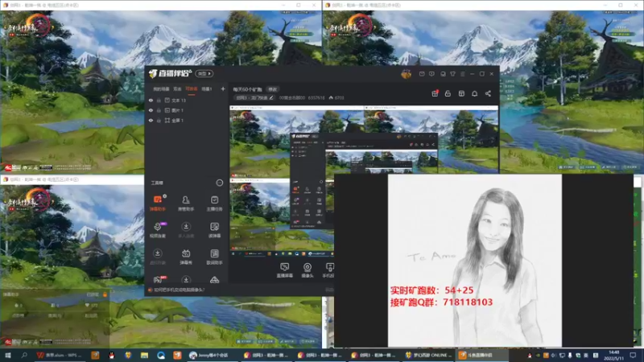Open the mode switch pill beside 直播伴侣 logo
The height and width of the screenshot is (362, 644).
[204, 73]
